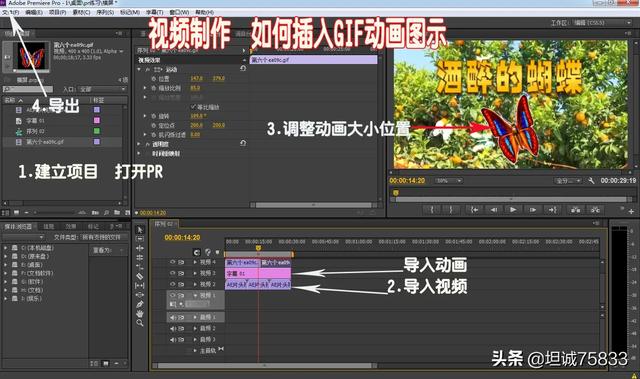Click the Go to In point button
Screen dimensions: 640x379
point(474,210)
